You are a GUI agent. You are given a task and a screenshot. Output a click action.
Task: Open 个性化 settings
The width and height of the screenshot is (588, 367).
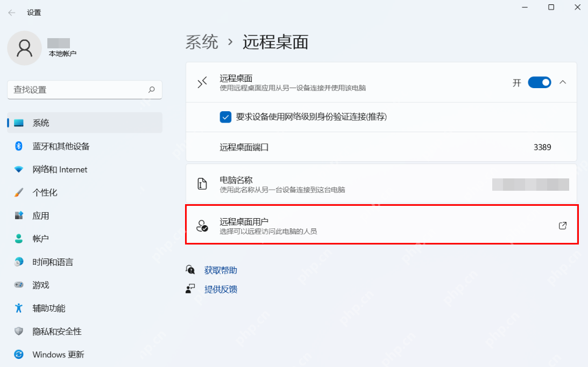[x=85, y=192]
